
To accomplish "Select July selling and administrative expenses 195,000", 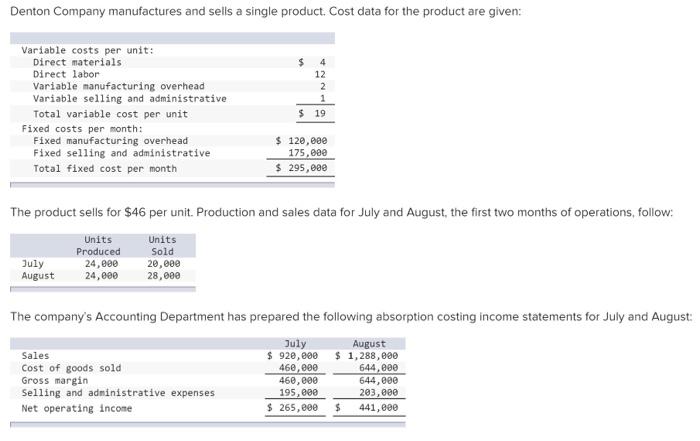I will click(x=299, y=393).
